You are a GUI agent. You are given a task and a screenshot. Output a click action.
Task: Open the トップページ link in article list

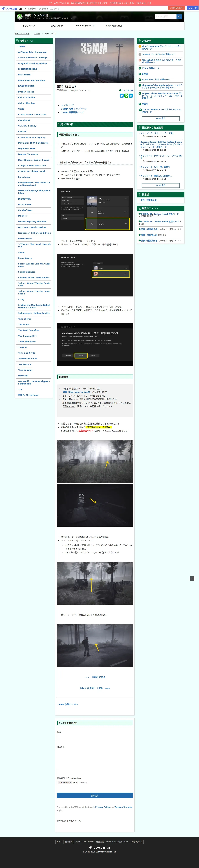click(67, 105)
